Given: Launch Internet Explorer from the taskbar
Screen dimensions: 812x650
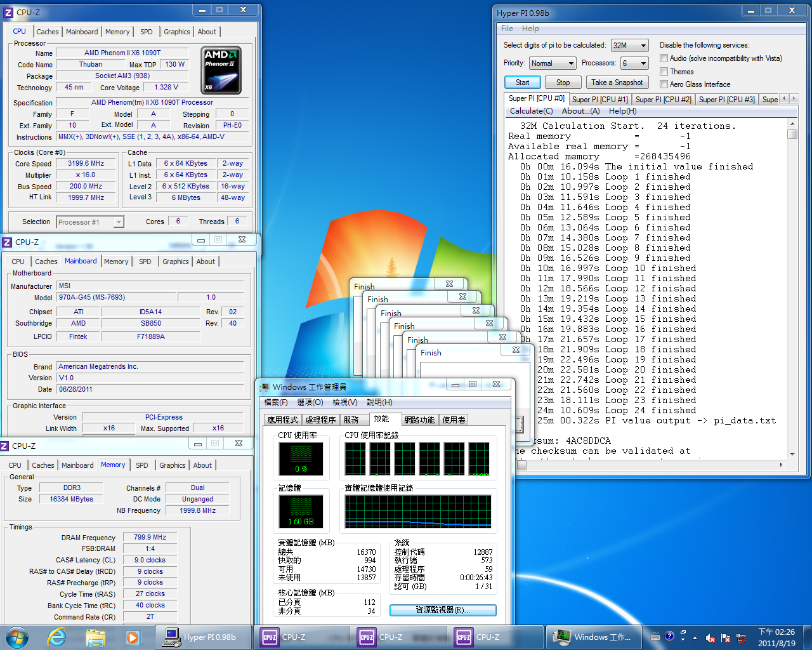Looking at the screenshot, I should tap(57, 637).
